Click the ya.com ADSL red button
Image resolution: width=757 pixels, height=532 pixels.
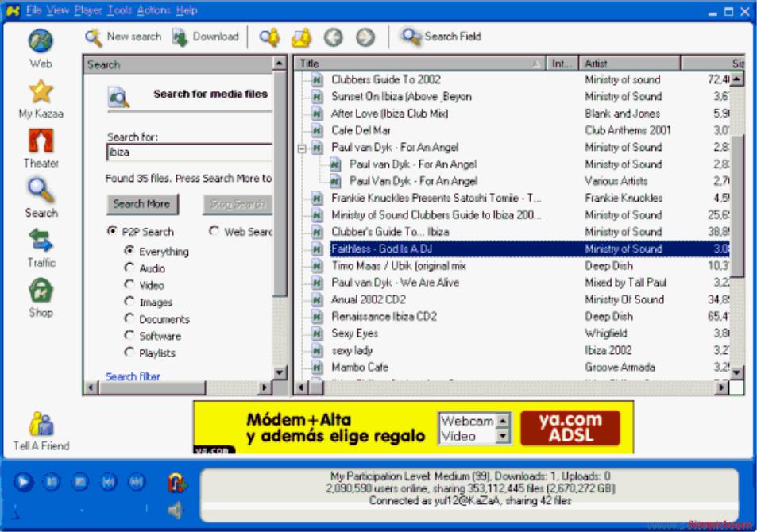tap(570, 428)
